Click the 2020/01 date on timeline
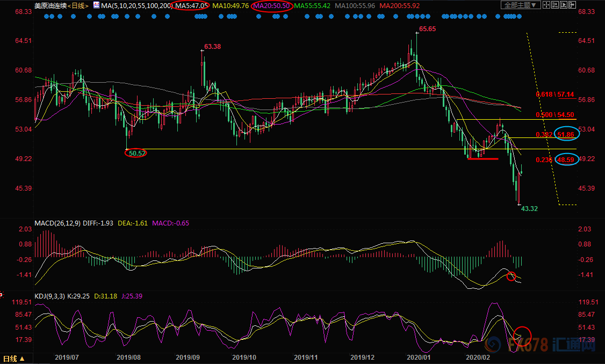This screenshot has height=364, width=605. [x=419, y=358]
